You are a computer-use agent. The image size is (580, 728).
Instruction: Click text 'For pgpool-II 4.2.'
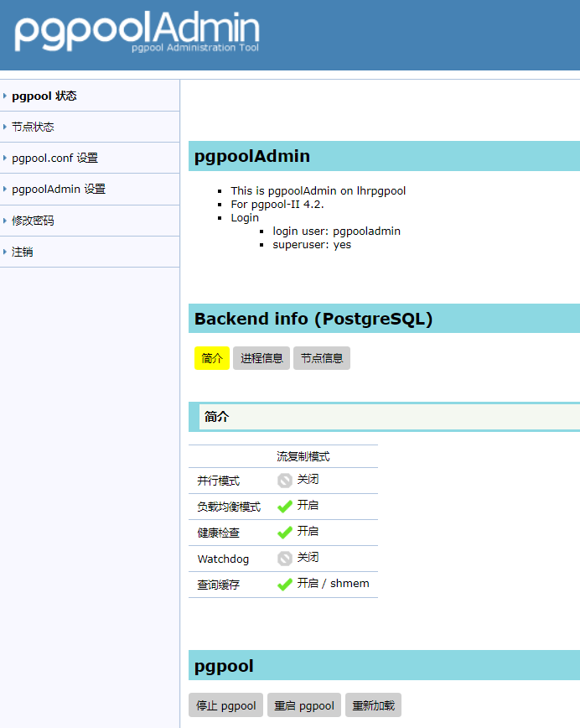coord(277,205)
